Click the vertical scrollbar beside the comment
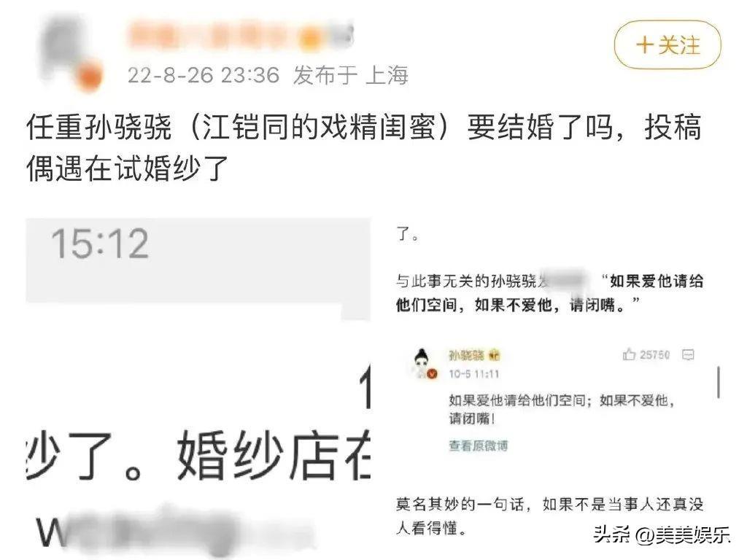The width and height of the screenshot is (747, 560). pyautogui.click(x=719, y=382)
